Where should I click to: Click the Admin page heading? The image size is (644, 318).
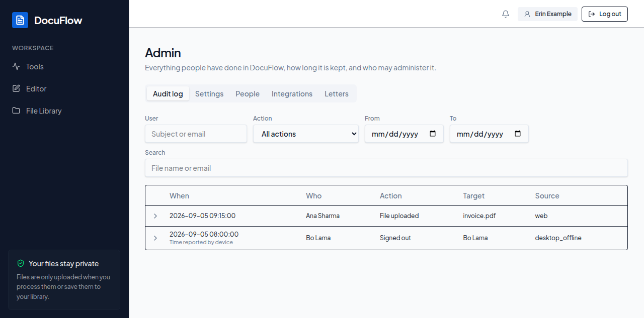coord(163,53)
